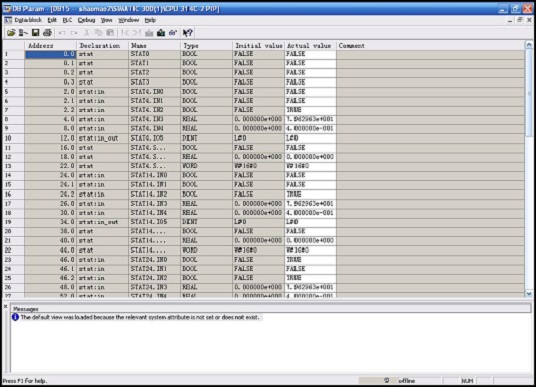Click the Download to PLC icon
This screenshot has width=536, height=387.
click(161, 33)
